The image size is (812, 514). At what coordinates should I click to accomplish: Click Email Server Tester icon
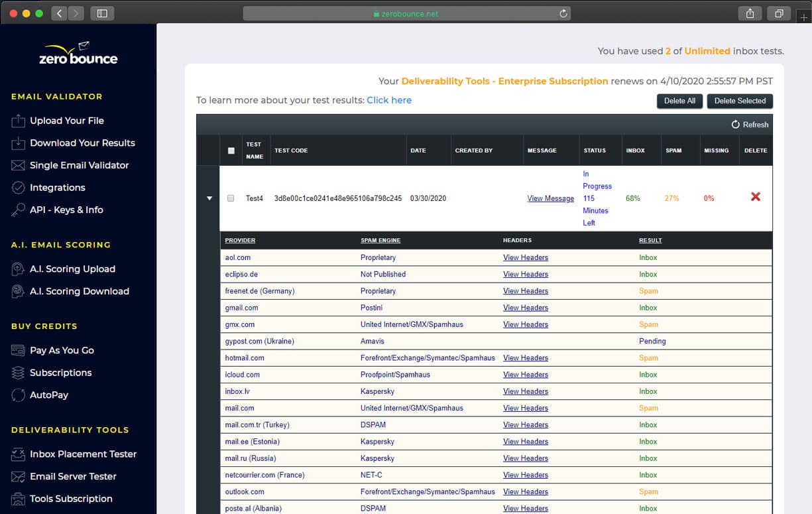[x=18, y=476]
